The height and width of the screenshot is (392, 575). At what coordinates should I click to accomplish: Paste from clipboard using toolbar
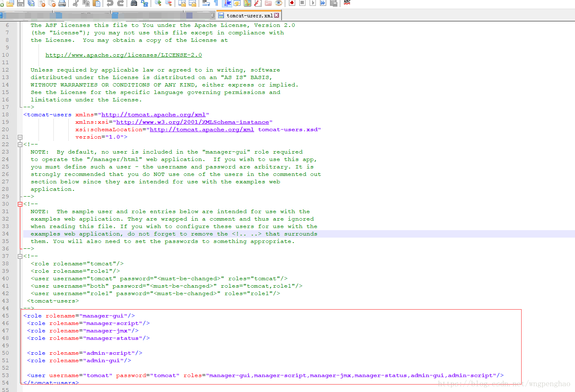96,3
